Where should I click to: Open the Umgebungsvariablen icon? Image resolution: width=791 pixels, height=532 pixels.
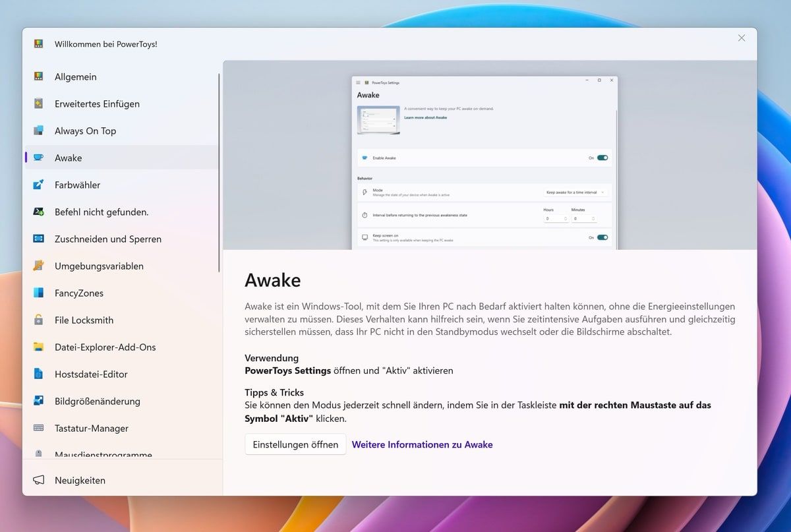pyautogui.click(x=39, y=266)
